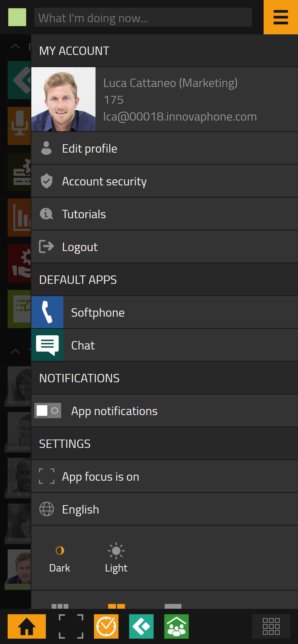Click the focus brackets icon in bottom bar
Image resolution: width=298 pixels, height=644 pixels.
click(x=71, y=626)
